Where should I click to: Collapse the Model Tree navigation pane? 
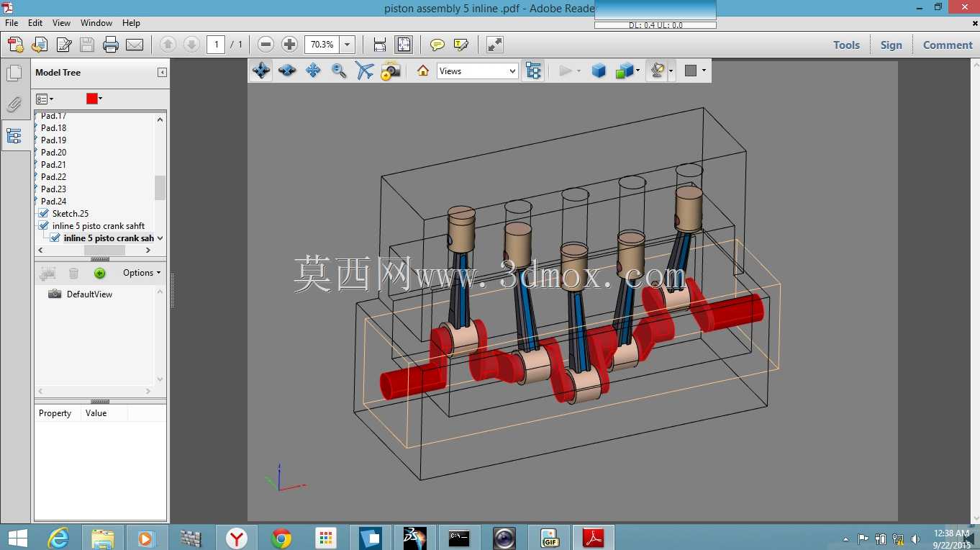[x=163, y=73]
